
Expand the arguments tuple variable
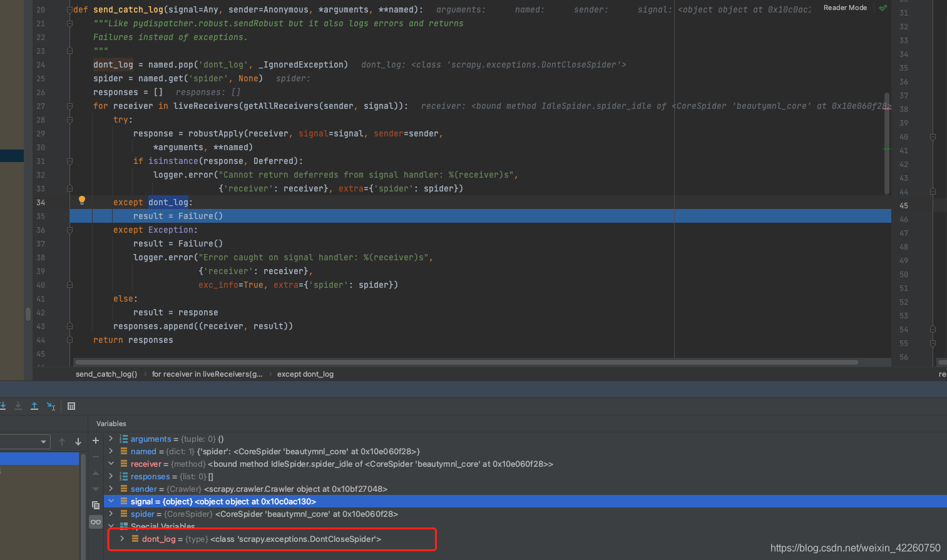click(x=111, y=439)
